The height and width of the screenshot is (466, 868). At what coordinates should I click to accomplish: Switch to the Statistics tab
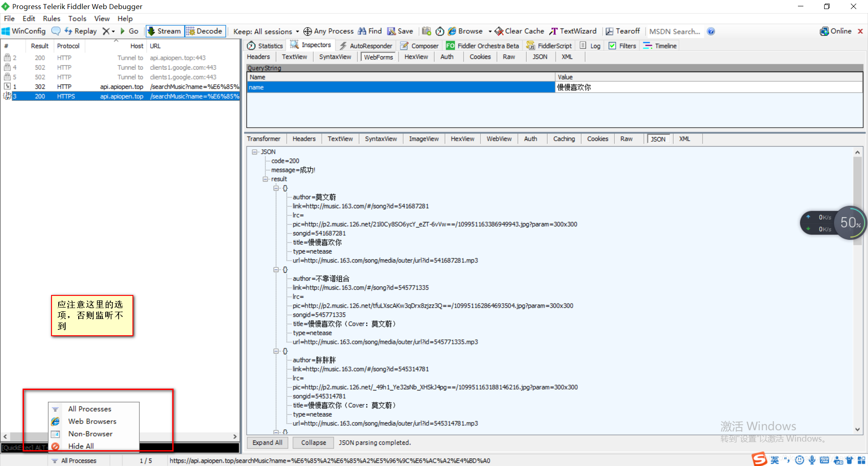pyautogui.click(x=265, y=46)
